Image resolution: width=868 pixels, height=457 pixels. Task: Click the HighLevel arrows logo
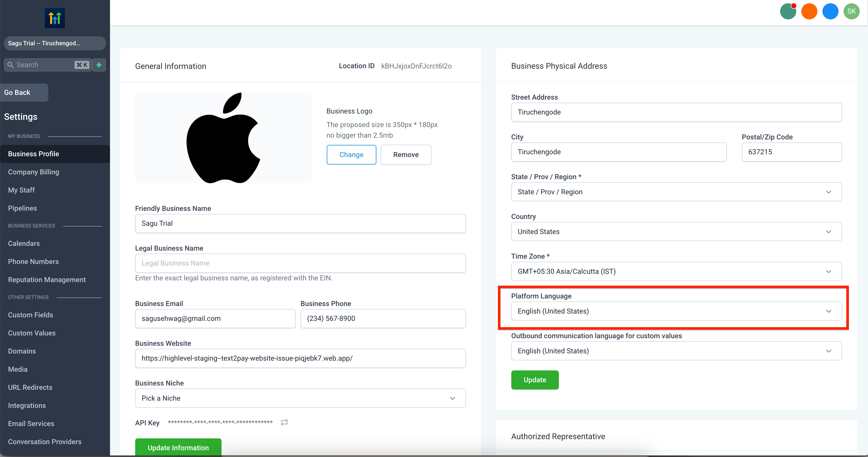(55, 18)
